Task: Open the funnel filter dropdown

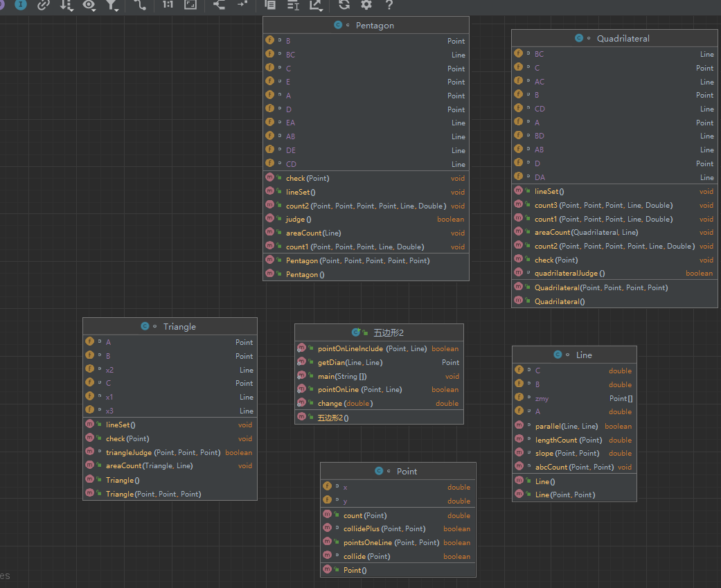Action: (112, 5)
